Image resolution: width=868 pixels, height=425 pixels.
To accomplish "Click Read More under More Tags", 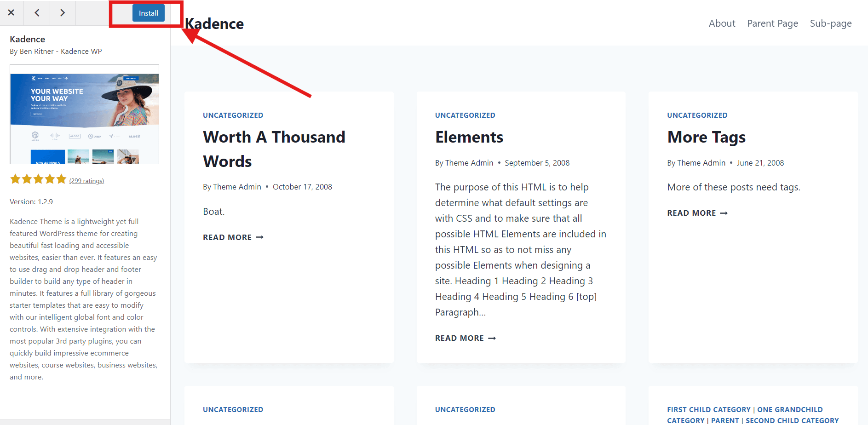I will (x=697, y=212).
